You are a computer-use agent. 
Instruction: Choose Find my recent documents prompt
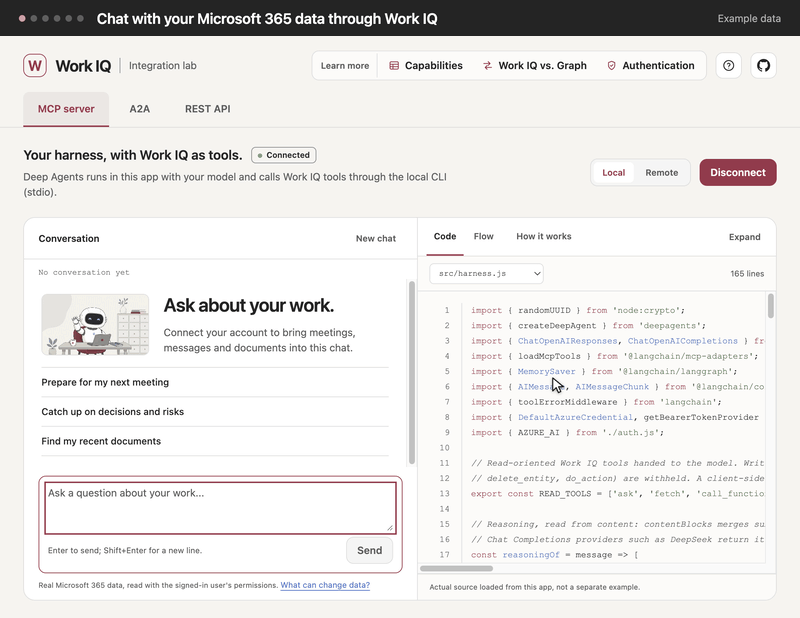tap(215, 441)
